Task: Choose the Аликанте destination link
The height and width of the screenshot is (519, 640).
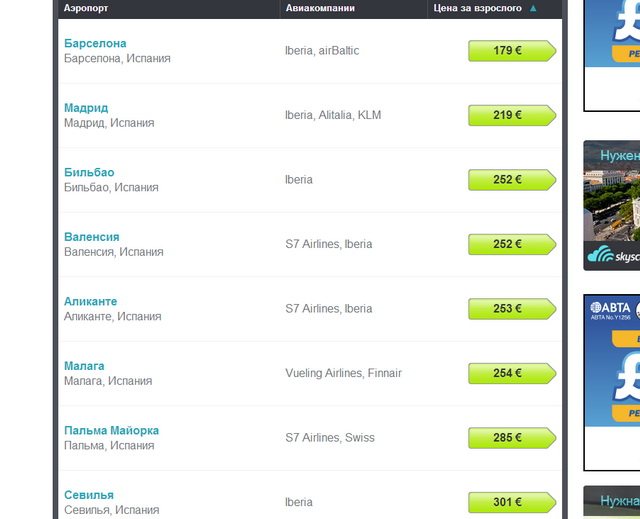Action: click(91, 301)
